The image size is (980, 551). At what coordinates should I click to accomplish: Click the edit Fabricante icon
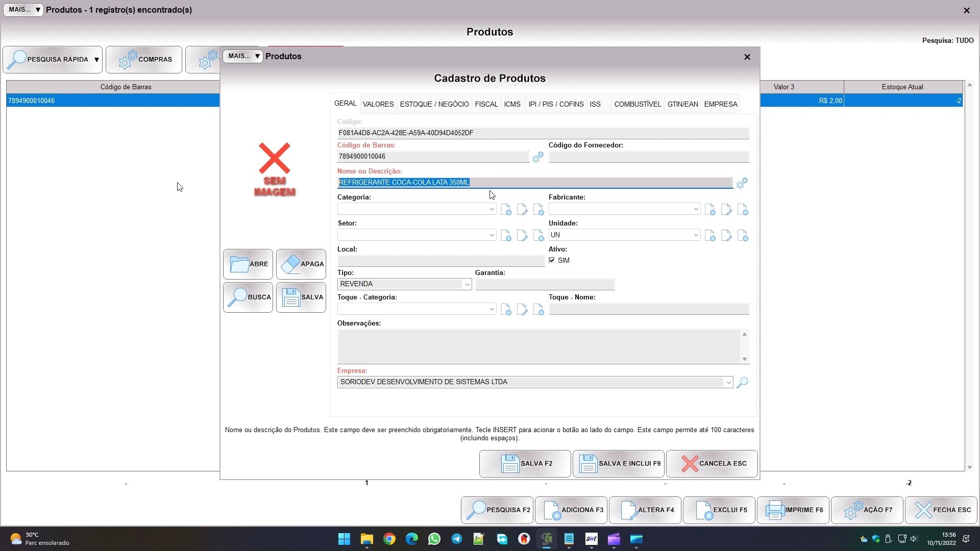(x=726, y=210)
